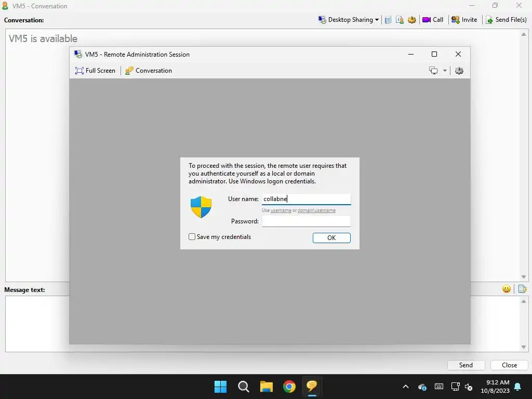Click the muted volume tray icon

469,387
